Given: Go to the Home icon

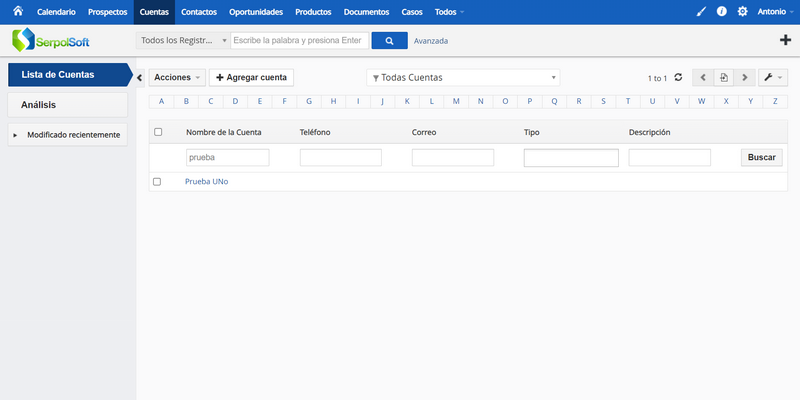Looking at the screenshot, I should (18, 11).
